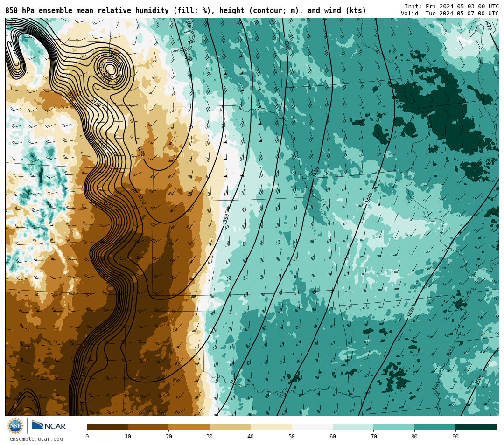Click colorbar tick label 70
504x445 pixels.
coord(373,437)
